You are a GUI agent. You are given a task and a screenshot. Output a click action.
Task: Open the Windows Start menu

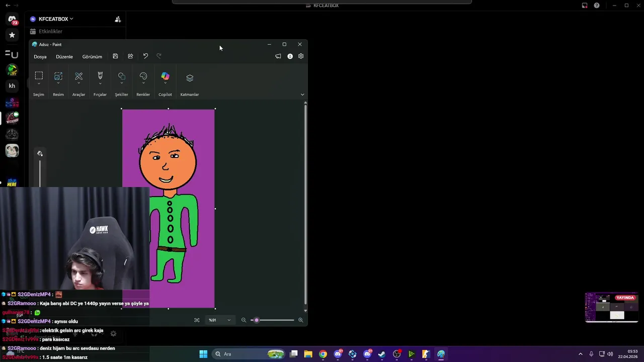203,354
